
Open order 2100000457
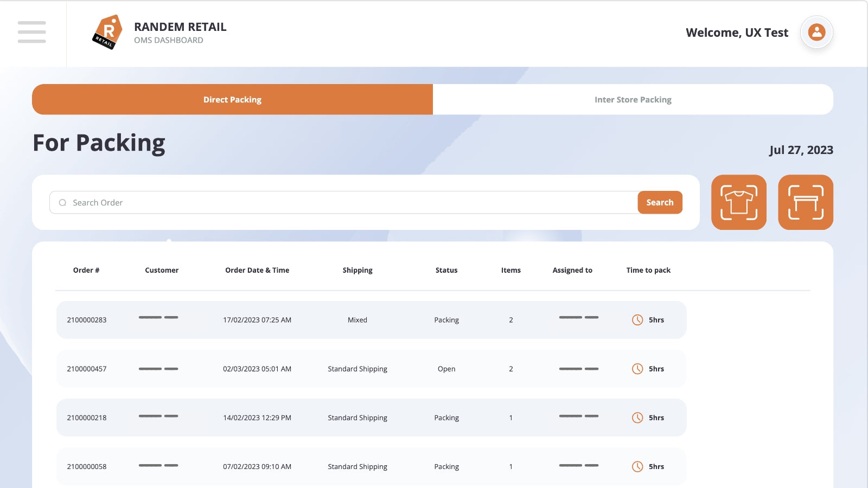pos(87,369)
